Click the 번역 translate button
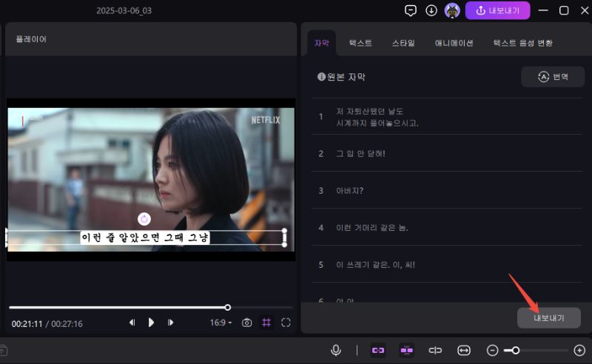 553,77
